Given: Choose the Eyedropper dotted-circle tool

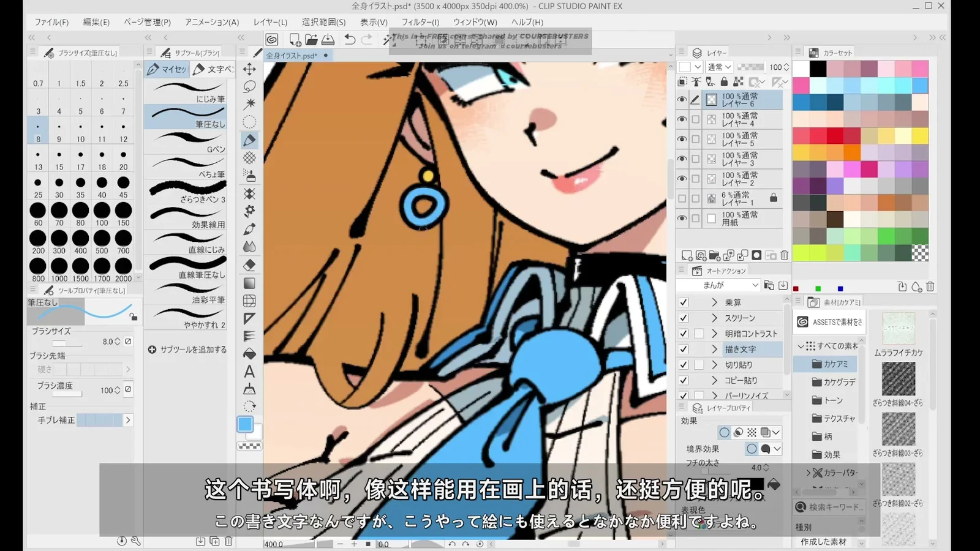Looking at the screenshot, I should [249, 122].
